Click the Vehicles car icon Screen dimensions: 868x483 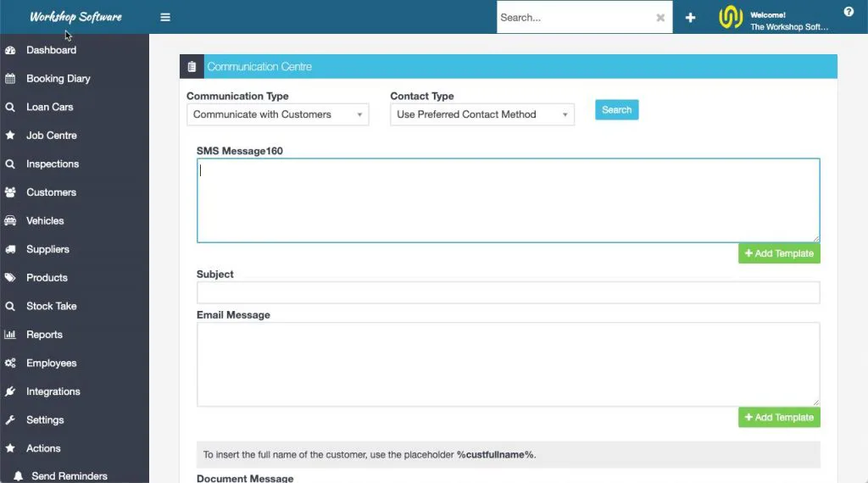coord(10,221)
